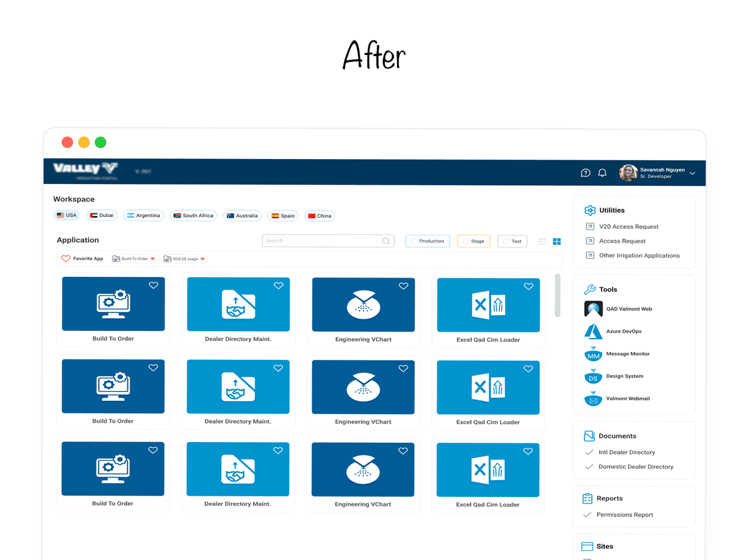748x560 pixels.
Task: Switch to list view
Action: click(x=542, y=241)
